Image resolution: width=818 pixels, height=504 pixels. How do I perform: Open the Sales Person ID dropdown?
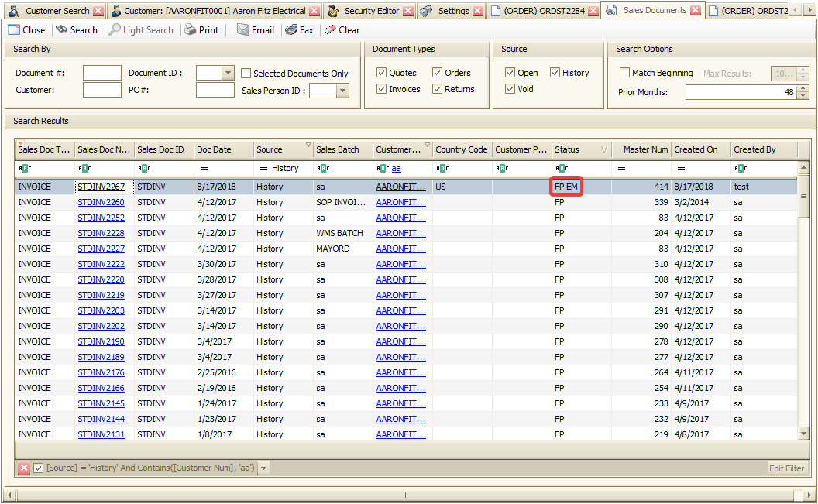click(342, 91)
